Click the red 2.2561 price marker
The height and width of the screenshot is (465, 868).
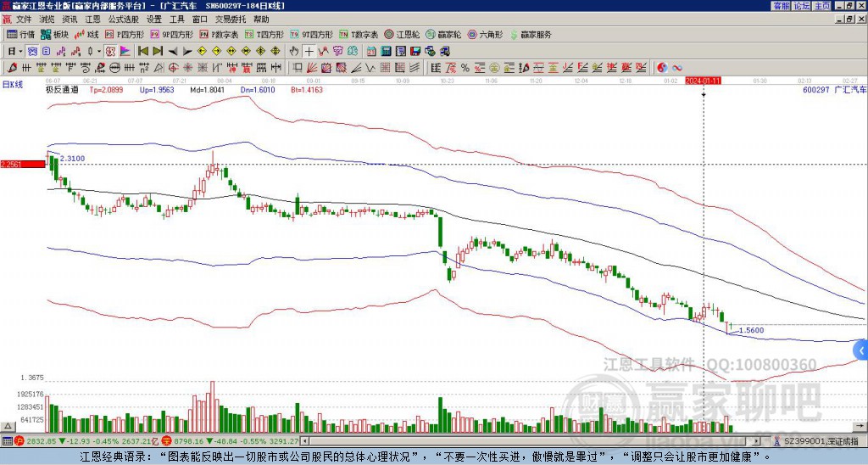tap(23, 164)
